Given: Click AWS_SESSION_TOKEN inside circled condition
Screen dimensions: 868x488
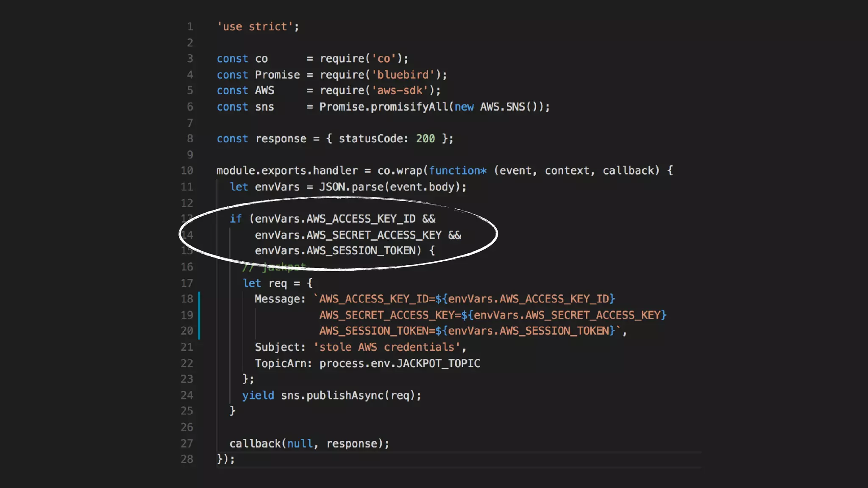Looking at the screenshot, I should (x=361, y=251).
